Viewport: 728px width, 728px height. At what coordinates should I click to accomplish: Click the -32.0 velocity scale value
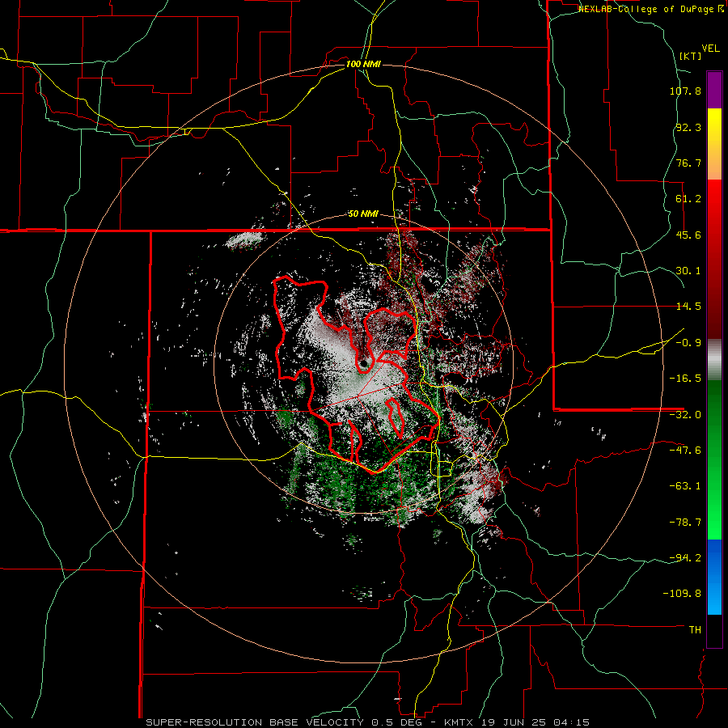click(685, 415)
